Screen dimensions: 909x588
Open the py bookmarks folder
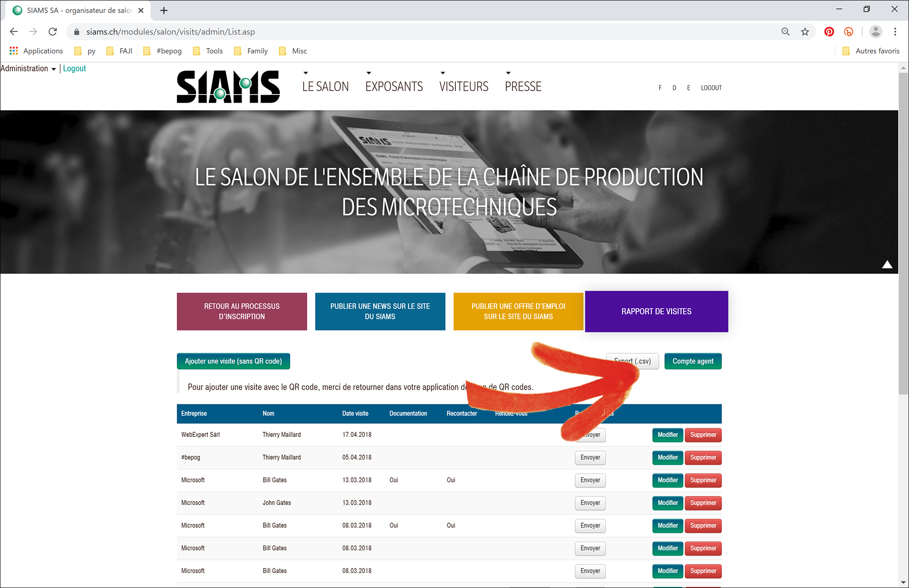click(x=85, y=51)
